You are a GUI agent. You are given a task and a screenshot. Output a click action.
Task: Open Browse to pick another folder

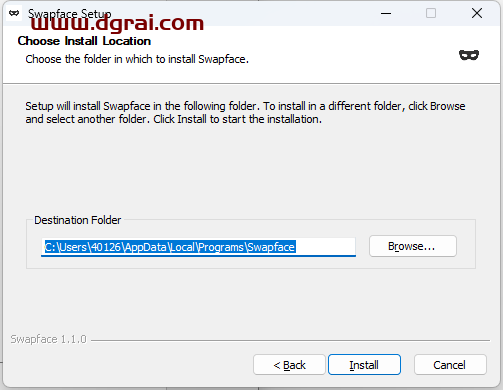(x=412, y=246)
